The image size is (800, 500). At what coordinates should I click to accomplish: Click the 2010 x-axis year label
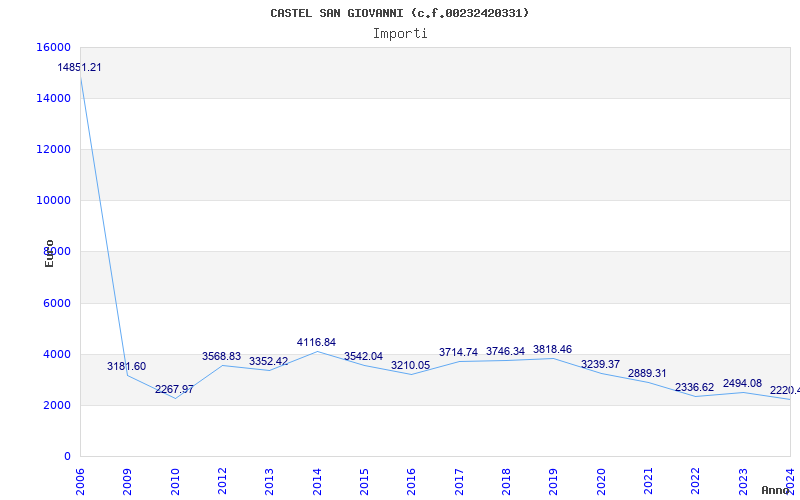point(175,482)
